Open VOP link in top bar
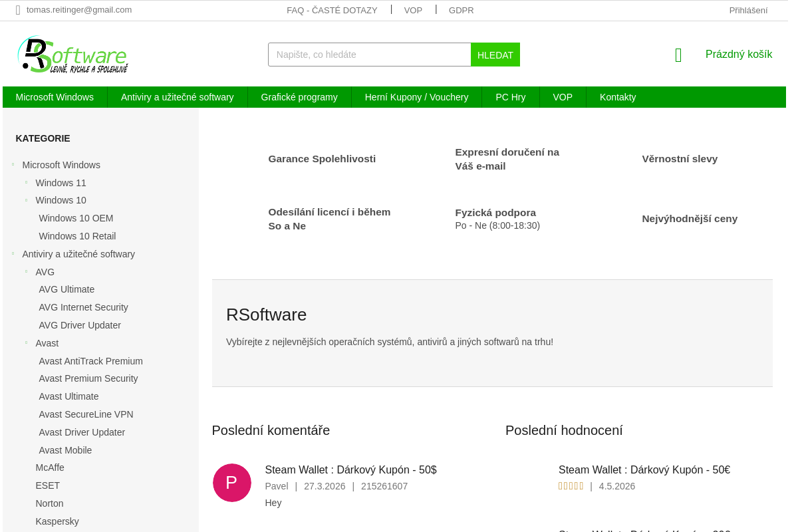 pyautogui.click(x=413, y=10)
